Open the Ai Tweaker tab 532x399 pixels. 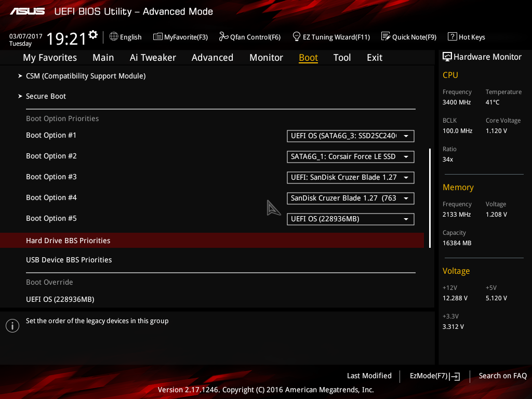coord(153,58)
